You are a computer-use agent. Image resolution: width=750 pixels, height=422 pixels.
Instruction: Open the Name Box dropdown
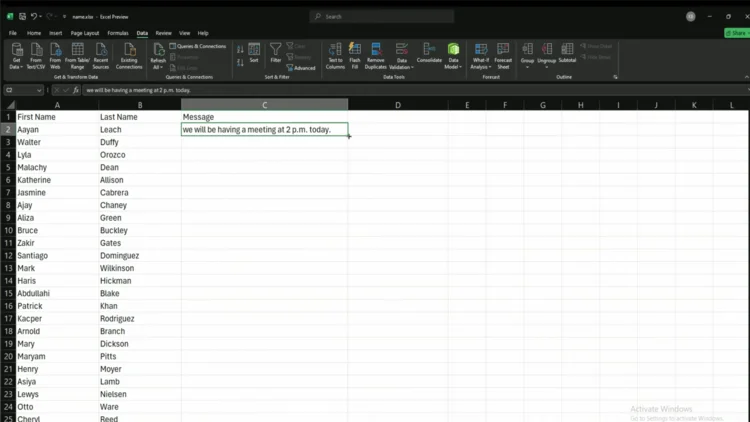[x=39, y=90]
